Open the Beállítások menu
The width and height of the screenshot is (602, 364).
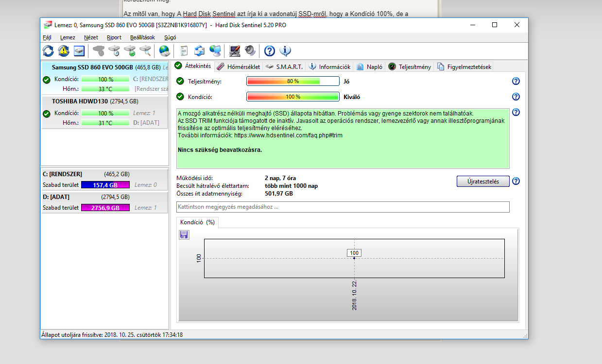coord(142,37)
